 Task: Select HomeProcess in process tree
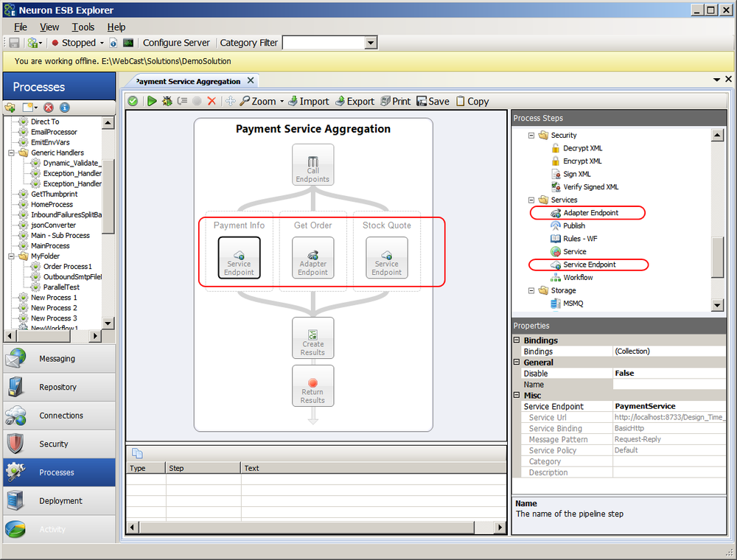tap(52, 204)
